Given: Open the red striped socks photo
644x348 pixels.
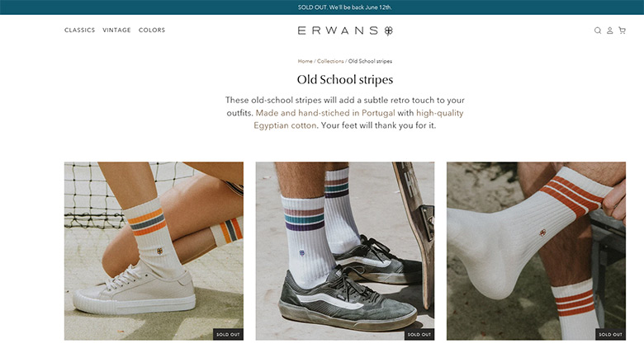Looking at the screenshot, I should click(537, 251).
